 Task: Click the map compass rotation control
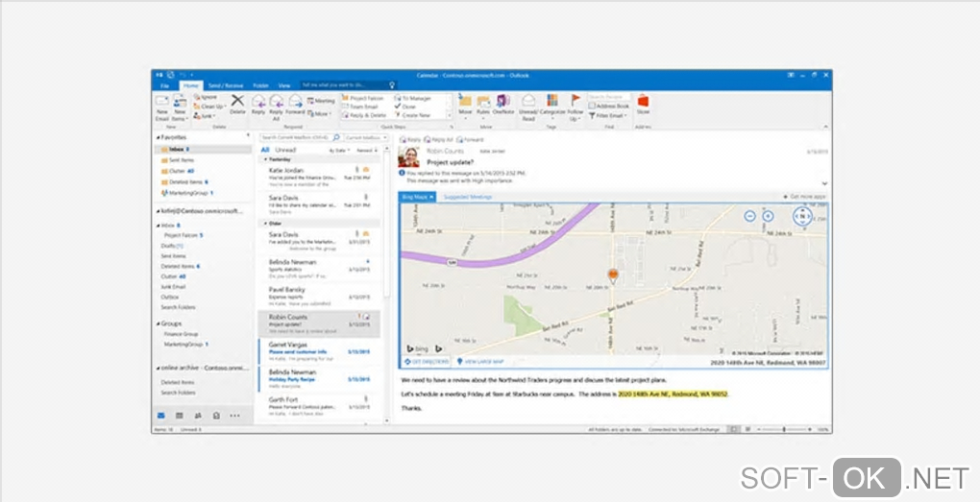pos(802,216)
